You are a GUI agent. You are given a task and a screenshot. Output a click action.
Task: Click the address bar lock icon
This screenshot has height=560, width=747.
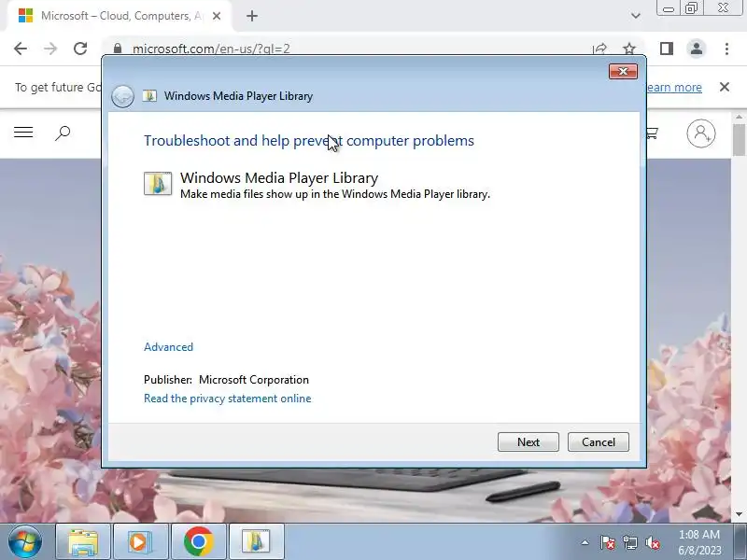[x=118, y=49]
